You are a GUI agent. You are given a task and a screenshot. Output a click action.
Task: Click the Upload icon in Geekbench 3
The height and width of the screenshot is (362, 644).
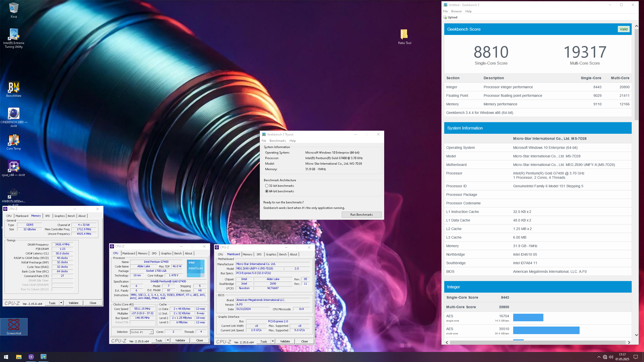(445, 17)
